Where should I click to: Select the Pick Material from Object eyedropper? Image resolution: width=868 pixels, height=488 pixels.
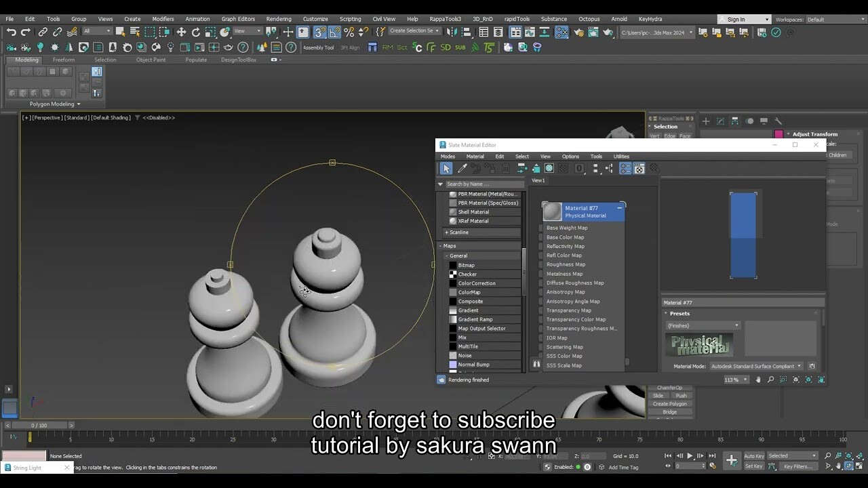pyautogui.click(x=461, y=167)
